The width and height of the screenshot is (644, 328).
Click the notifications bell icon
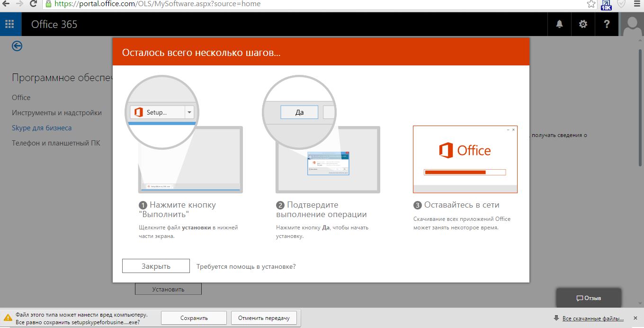click(559, 24)
